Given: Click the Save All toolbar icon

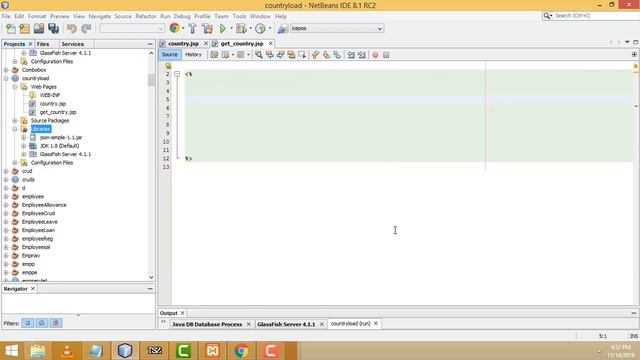Looking at the screenshot, I should tap(53, 28).
